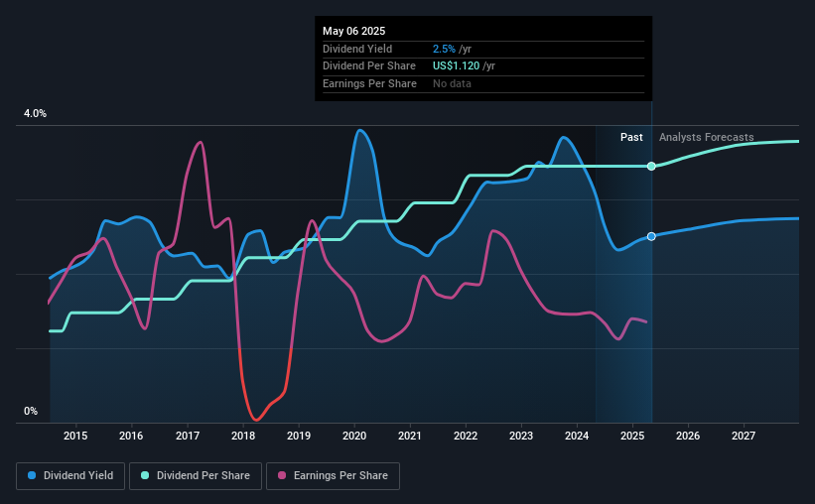815x504 pixels.
Task: Click 'No data' in the tooltip
Action: pos(453,83)
